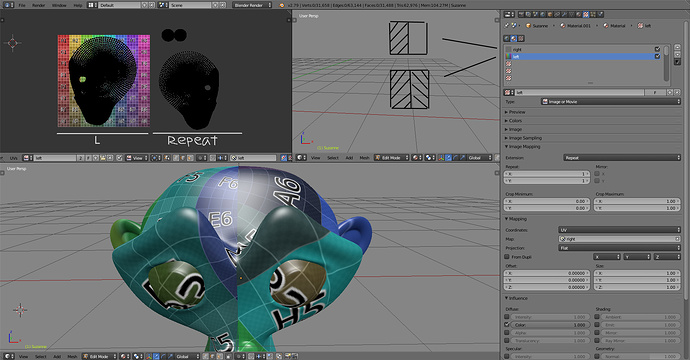The height and width of the screenshot is (360, 690).
Task: Show world textures context icon
Action: click(506, 38)
